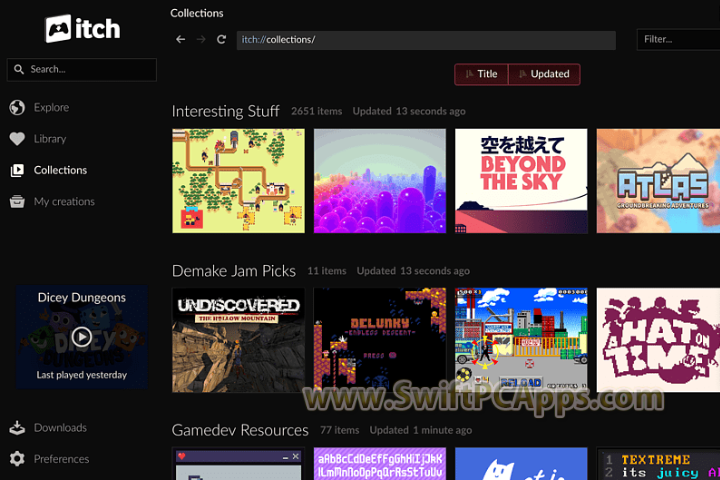Open the purple landscape game thumbnail

coord(380,181)
